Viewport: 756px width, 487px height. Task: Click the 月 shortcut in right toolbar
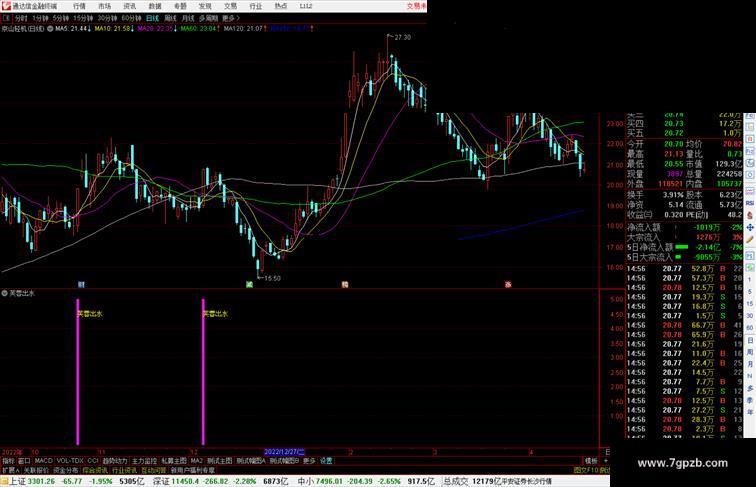click(x=750, y=364)
